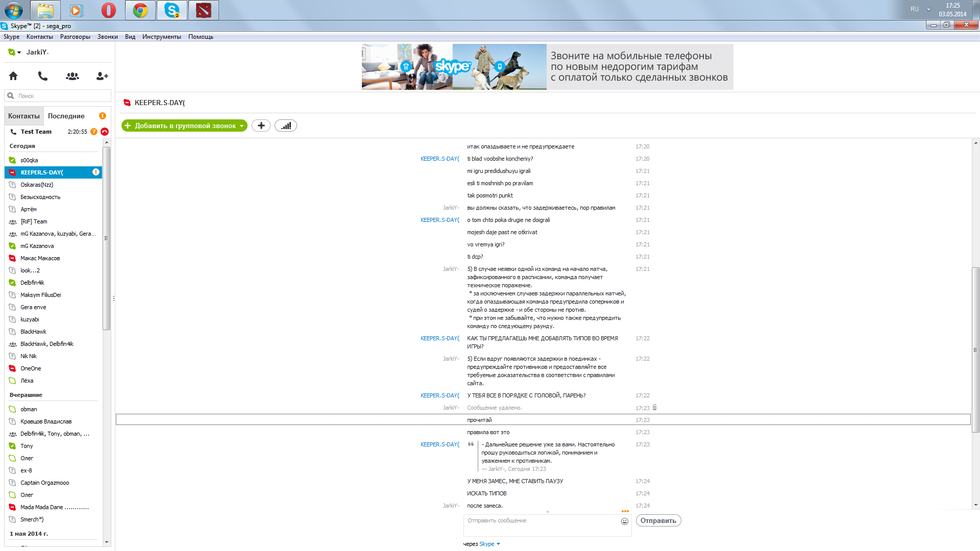Click the Skype mobile calls ad banner
This screenshot has width=980, height=551.
547,67
